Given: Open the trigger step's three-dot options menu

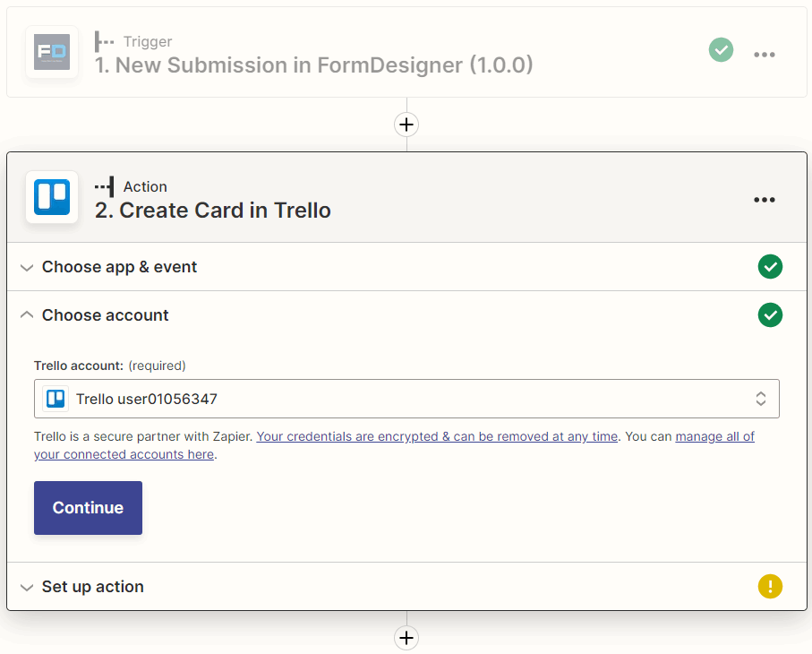Looking at the screenshot, I should (x=765, y=54).
